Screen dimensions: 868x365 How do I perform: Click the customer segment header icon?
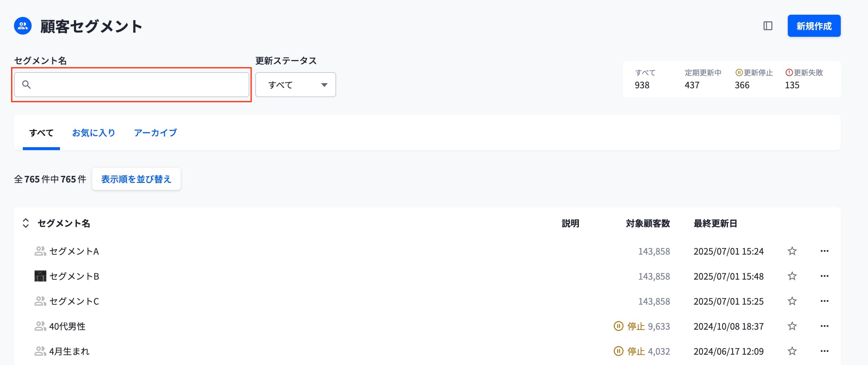coord(23,26)
